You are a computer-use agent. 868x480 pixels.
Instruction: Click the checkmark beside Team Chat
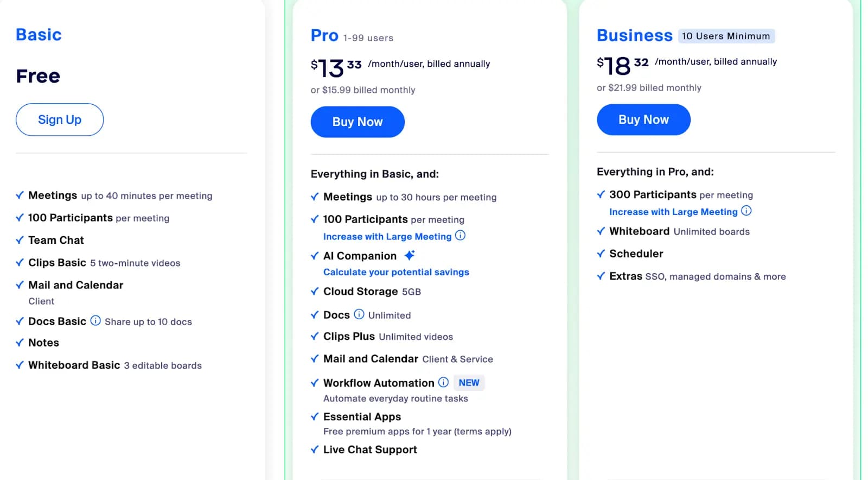tap(20, 239)
